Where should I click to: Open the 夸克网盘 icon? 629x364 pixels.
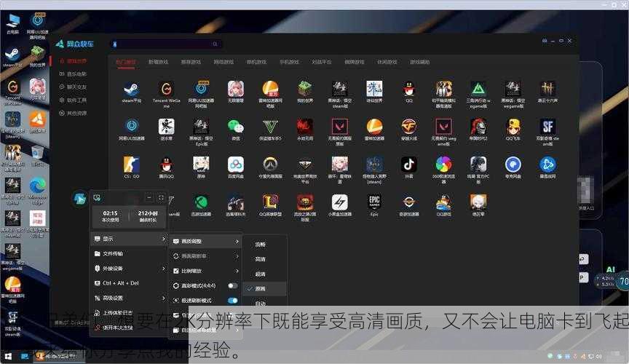(513, 165)
